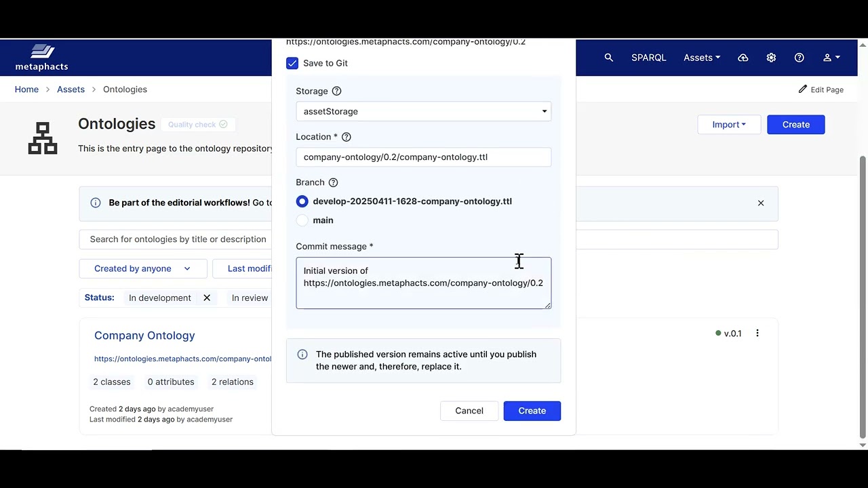868x488 pixels.
Task: Click the page vertical scrollbar
Action: [863, 296]
